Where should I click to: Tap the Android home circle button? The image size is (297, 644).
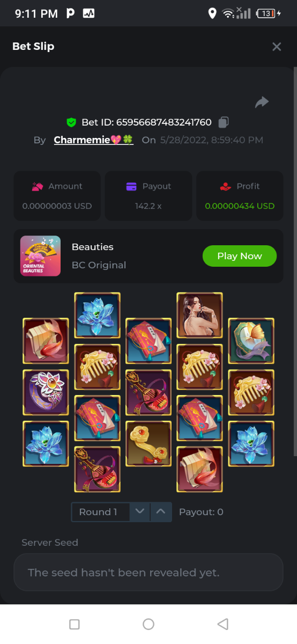point(148,624)
